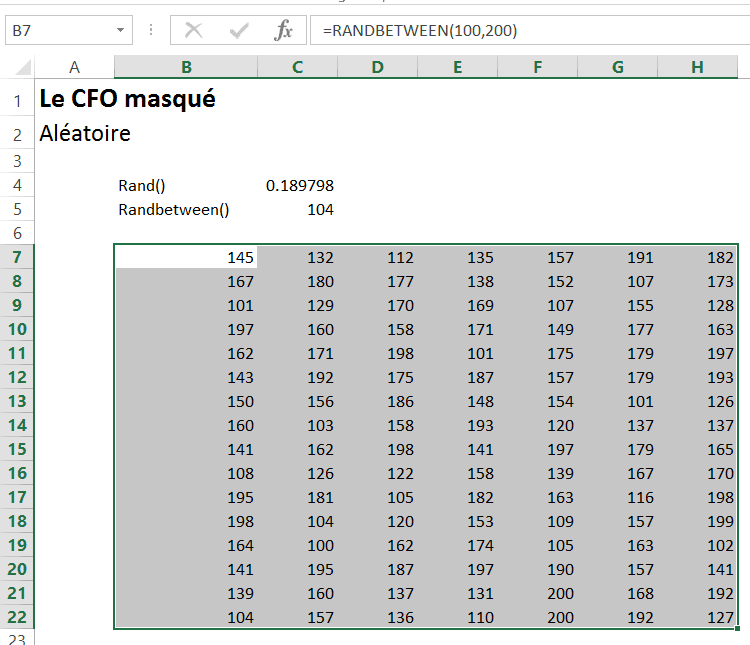Select the Rand() result cell 0.189798
The width and height of the screenshot is (750, 645).
pos(299,185)
